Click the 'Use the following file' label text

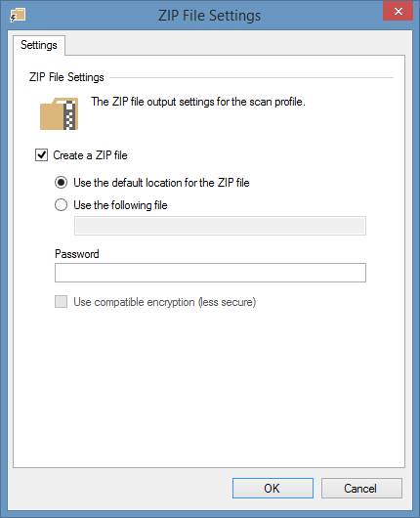coord(120,205)
